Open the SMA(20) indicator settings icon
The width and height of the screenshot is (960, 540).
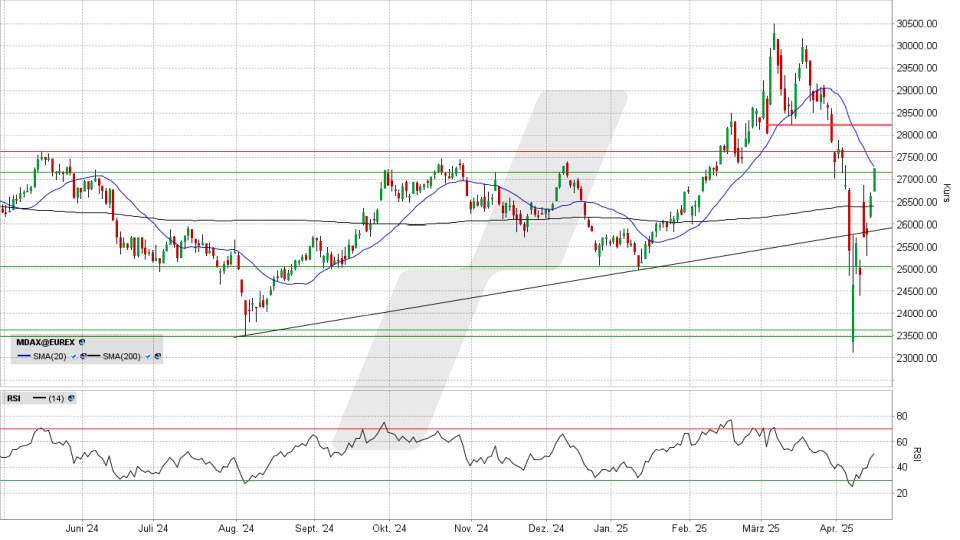pyautogui.click(x=83, y=356)
